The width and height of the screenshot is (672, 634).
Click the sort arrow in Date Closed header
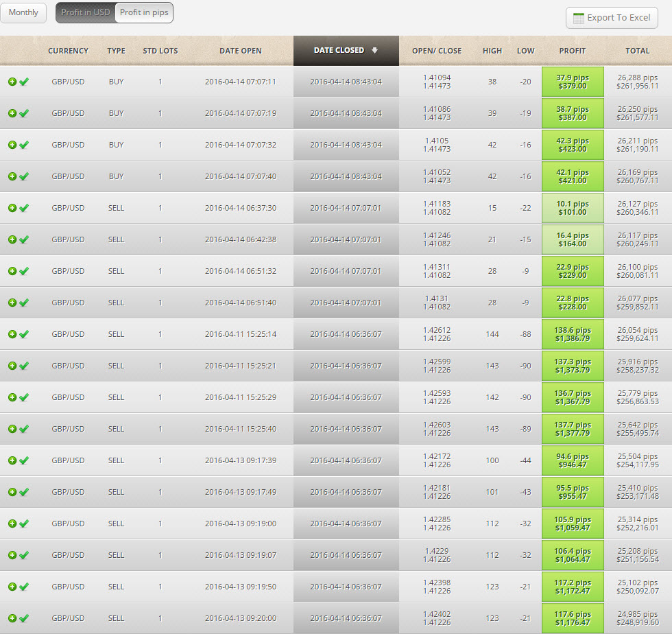[x=374, y=50]
